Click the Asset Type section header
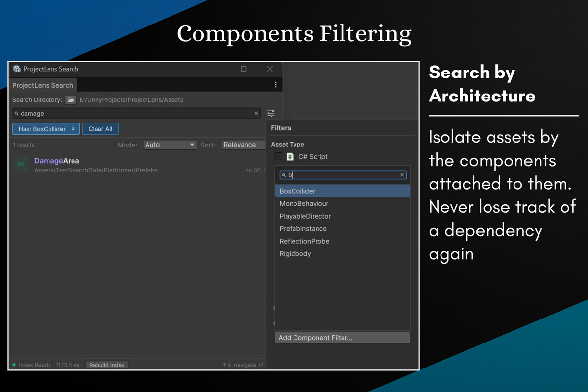The image size is (588, 392). coord(288,145)
